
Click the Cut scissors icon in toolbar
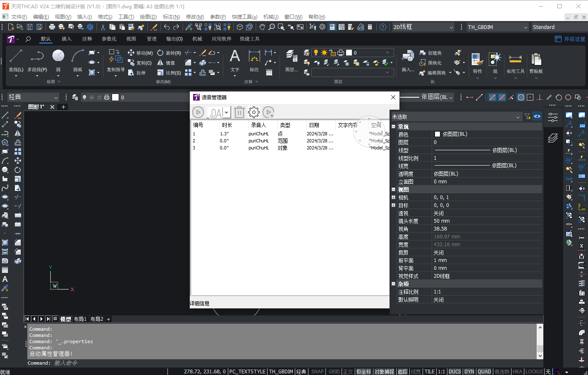click(103, 27)
